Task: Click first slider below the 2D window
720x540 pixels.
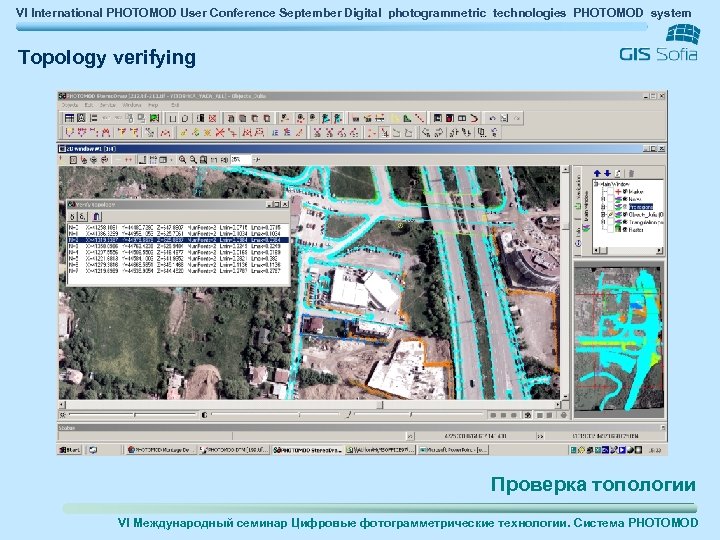Action: click(134, 415)
